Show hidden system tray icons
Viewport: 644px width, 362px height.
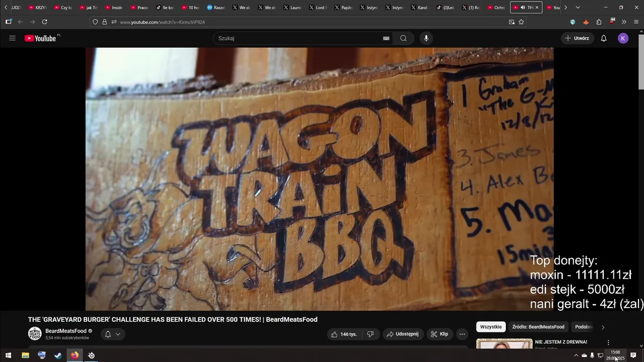pos(576,355)
